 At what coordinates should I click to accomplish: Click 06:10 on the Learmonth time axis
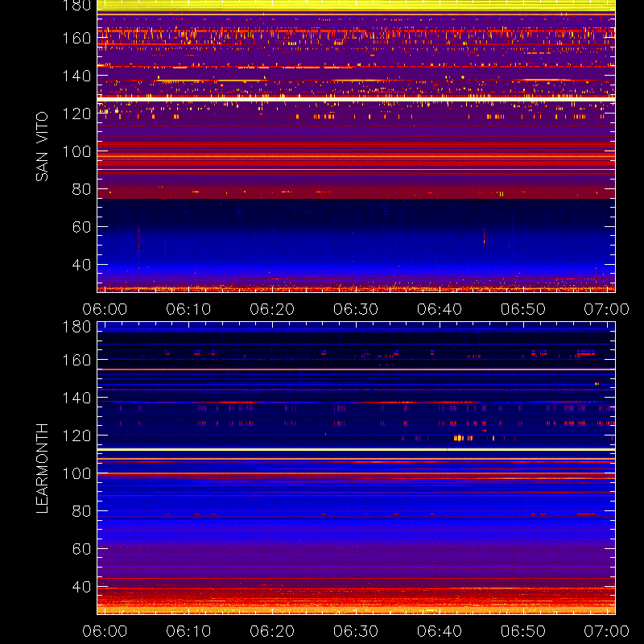(188, 631)
